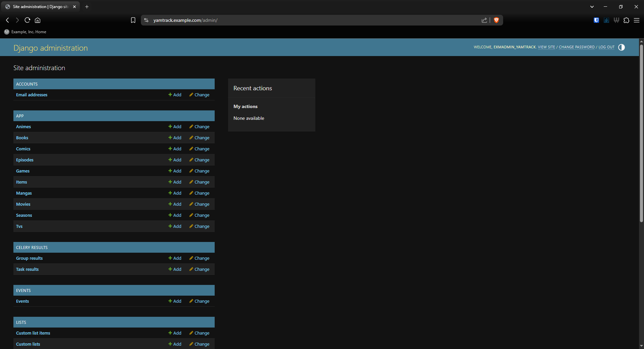Image resolution: width=644 pixels, height=349 pixels.
Task: Open site information in the address bar
Action: tap(146, 20)
